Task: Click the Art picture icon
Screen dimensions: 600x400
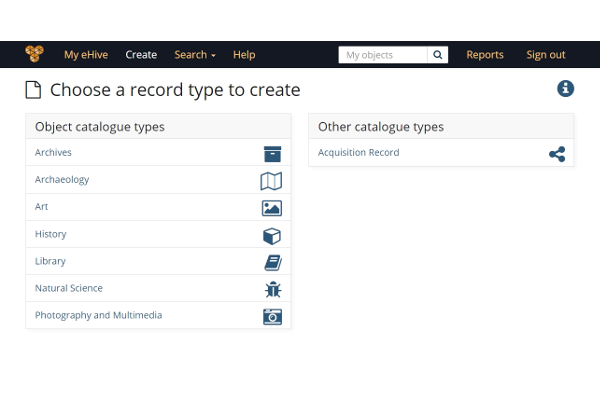Action: pos(272,208)
